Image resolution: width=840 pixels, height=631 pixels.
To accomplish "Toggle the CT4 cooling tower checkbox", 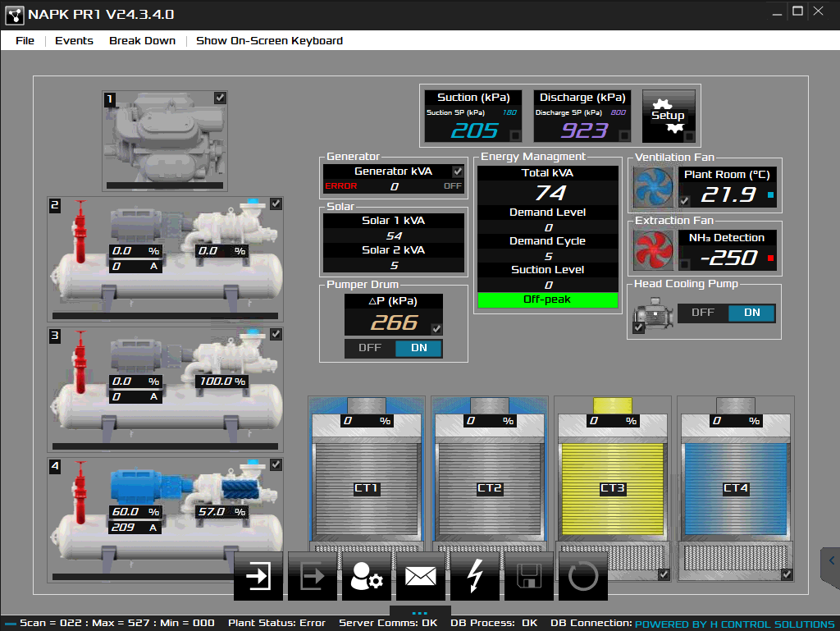I will 787,574.
